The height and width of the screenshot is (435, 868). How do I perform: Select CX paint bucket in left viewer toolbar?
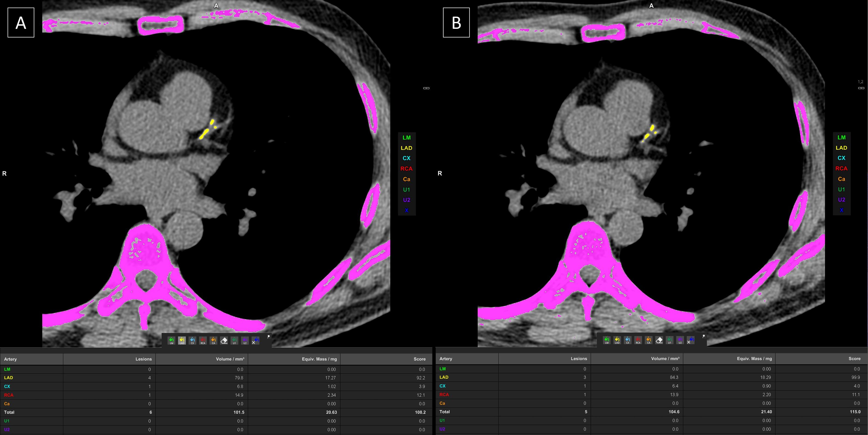192,341
